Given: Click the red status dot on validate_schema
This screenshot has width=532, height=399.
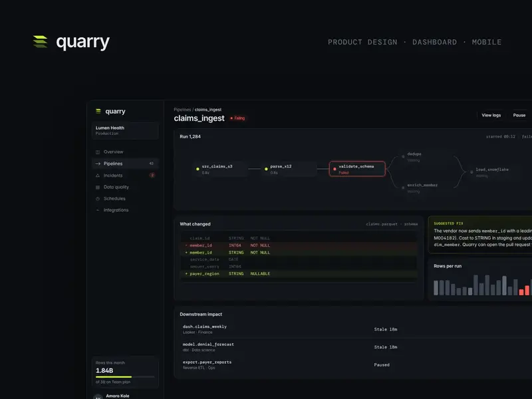Looking at the screenshot, I should point(334,169).
